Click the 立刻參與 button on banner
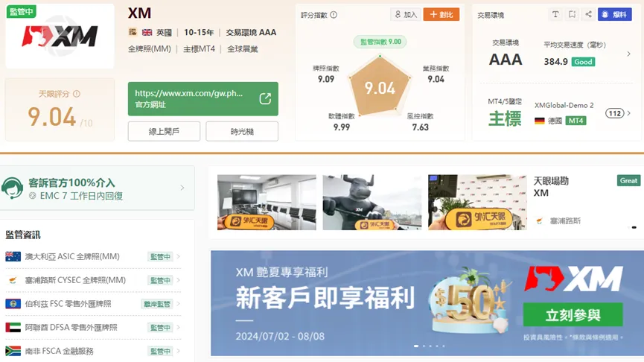The image size is (644, 362). tap(573, 315)
